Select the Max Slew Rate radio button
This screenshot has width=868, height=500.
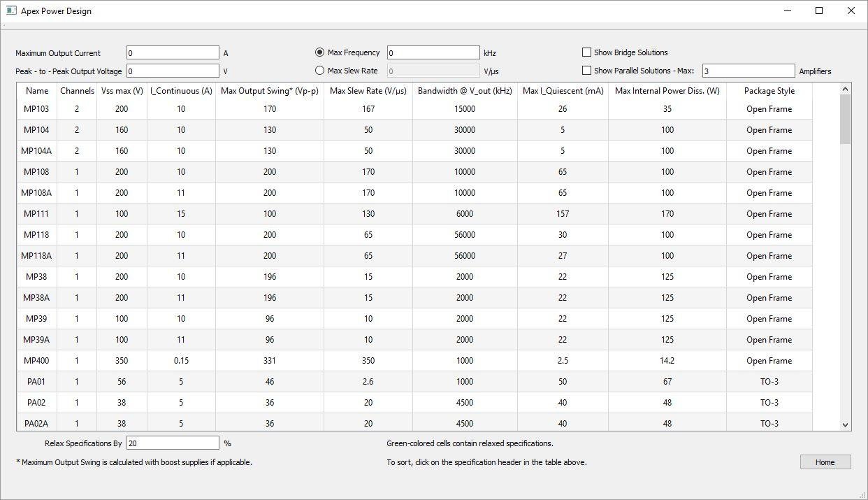[320, 70]
